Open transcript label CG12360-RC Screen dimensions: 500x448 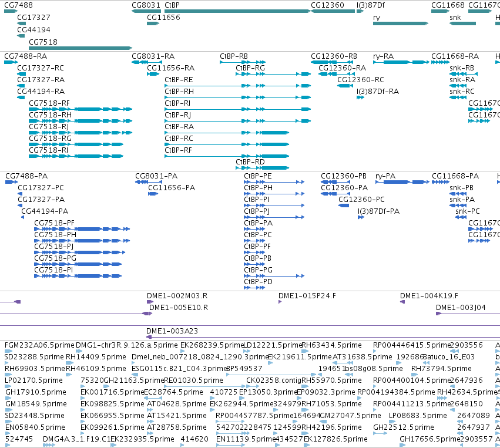coord(361,80)
